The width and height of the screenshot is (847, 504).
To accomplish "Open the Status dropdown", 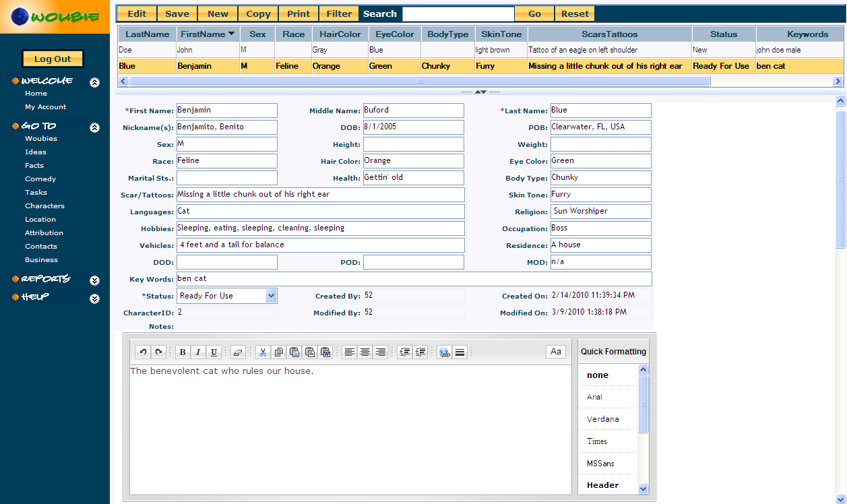I will point(271,296).
